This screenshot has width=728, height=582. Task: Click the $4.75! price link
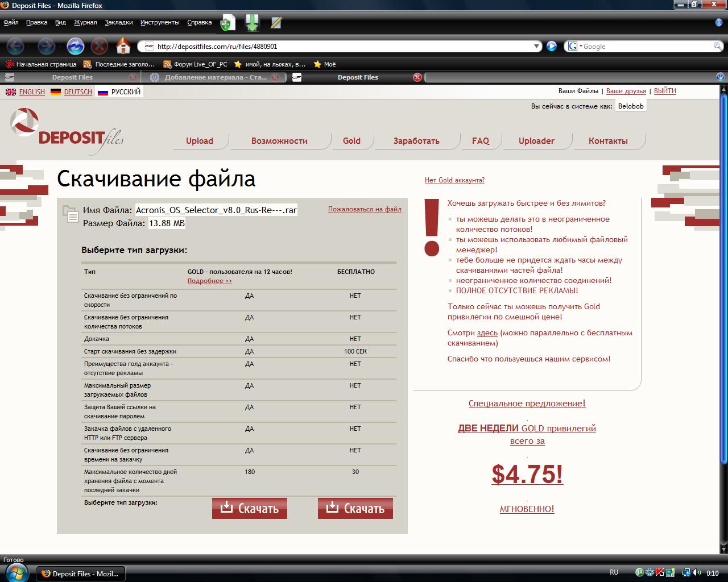tap(527, 473)
